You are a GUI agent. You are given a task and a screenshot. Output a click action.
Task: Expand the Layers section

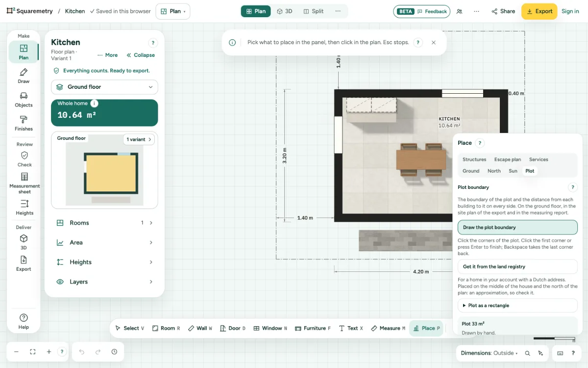click(x=104, y=282)
